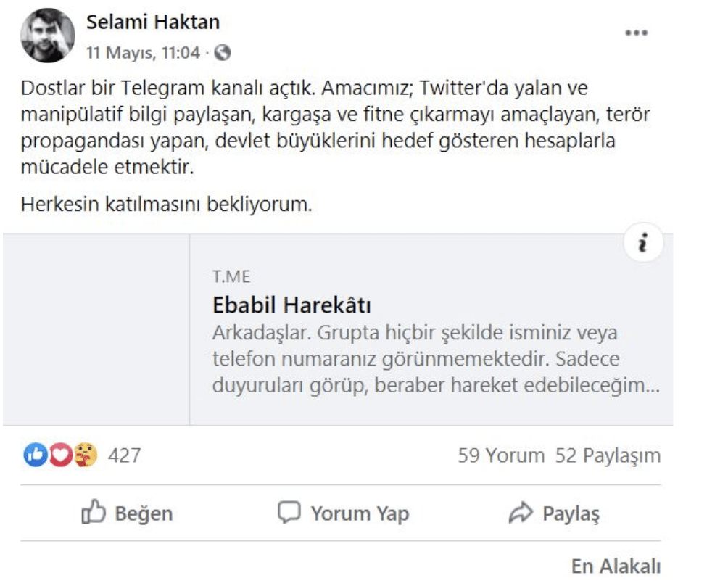The width and height of the screenshot is (728, 586).
Task: Open Selami Haktan's profile name link
Action: coord(153,23)
